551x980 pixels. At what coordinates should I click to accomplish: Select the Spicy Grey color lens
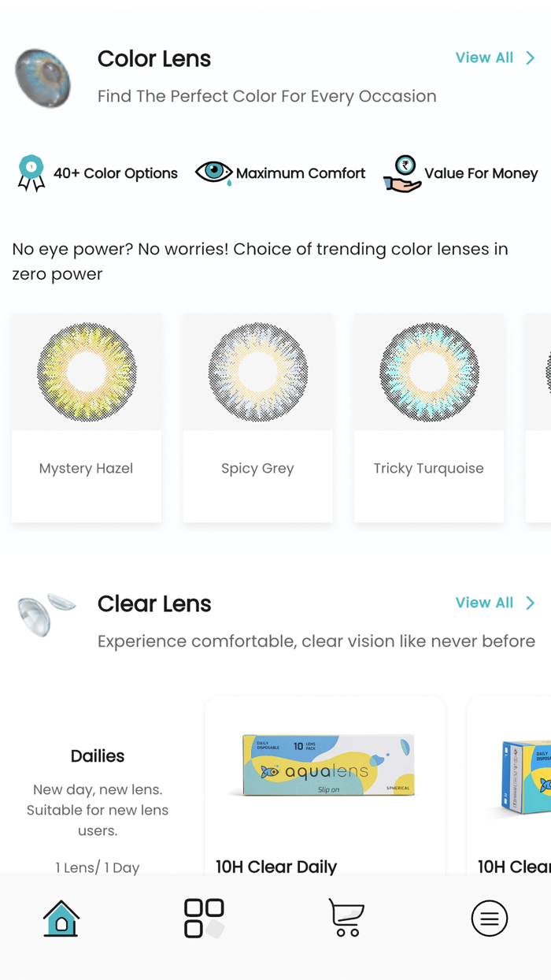[257, 418]
